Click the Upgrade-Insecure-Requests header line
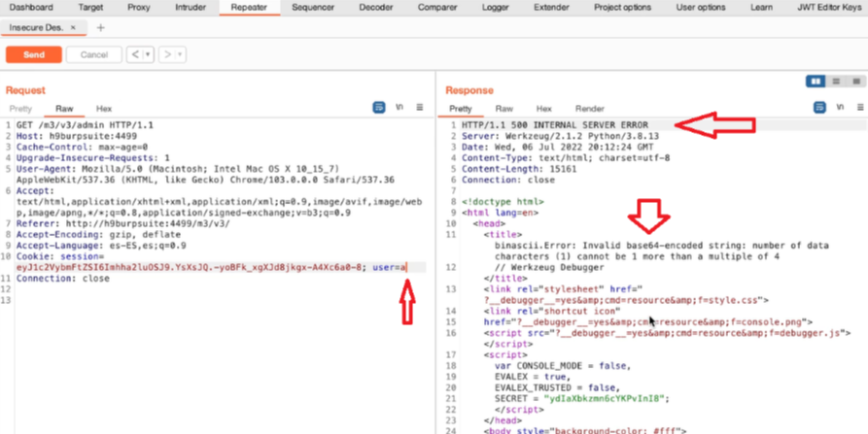The image size is (868, 434). (x=93, y=157)
